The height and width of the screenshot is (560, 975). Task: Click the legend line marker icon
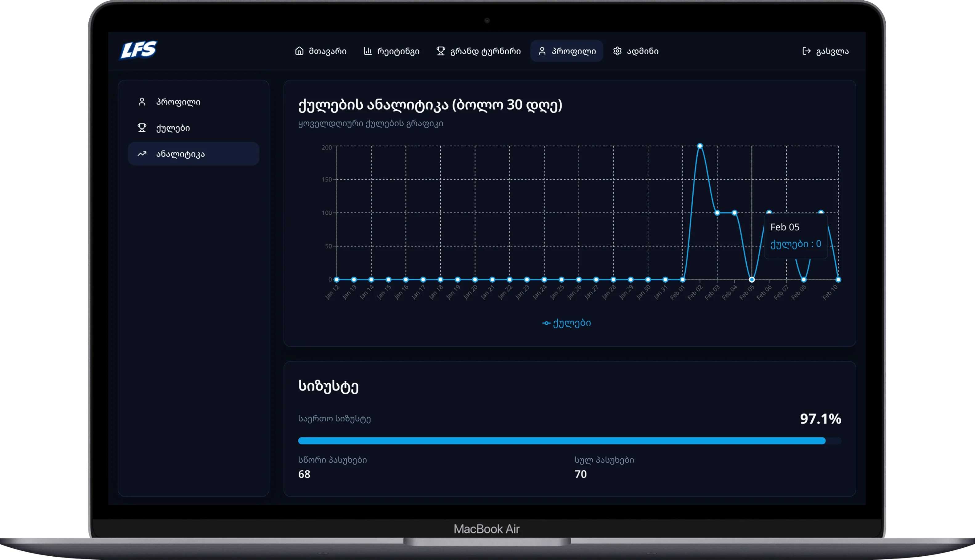[546, 323]
